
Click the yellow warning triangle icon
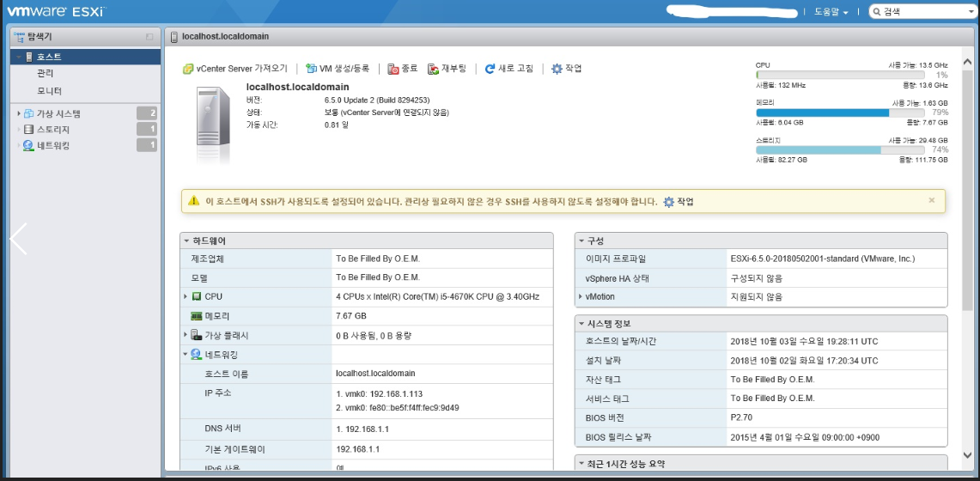[x=194, y=201]
